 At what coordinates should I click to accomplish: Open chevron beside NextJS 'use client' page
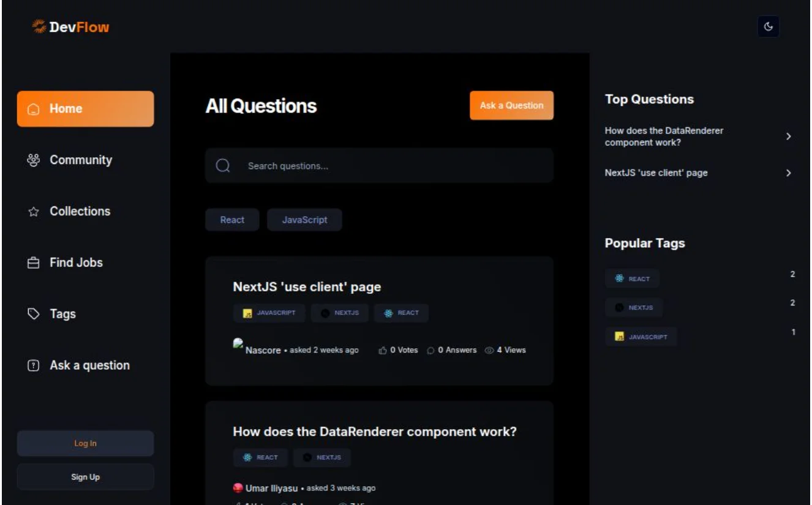788,173
